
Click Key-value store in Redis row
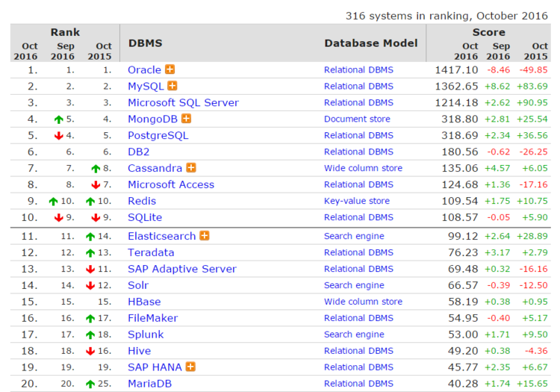(357, 201)
